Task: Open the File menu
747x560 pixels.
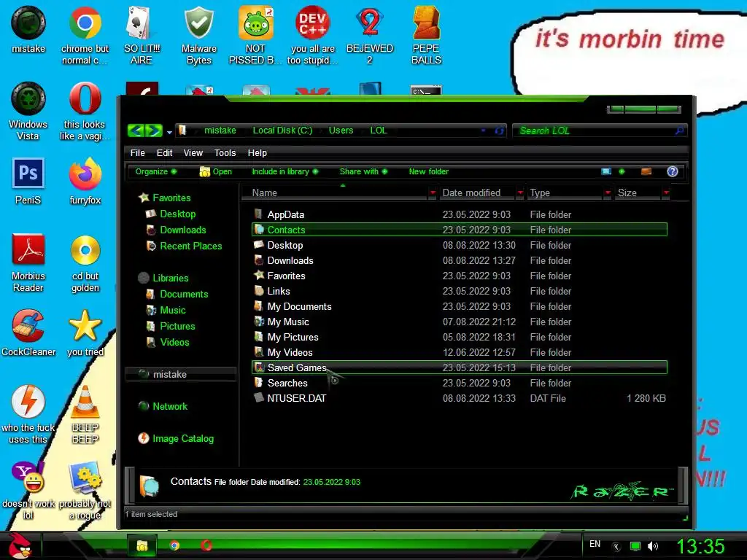Action: pyautogui.click(x=138, y=153)
